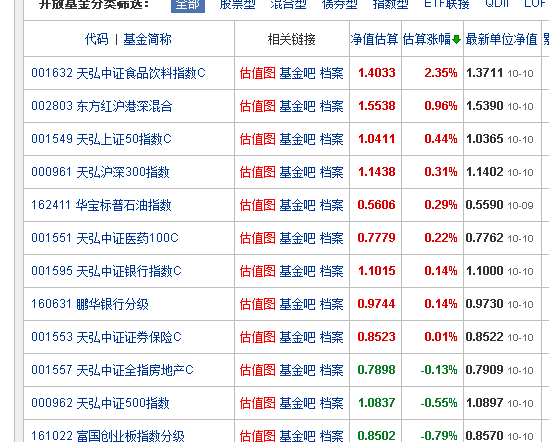Open fund 001553 天弘中证证券保险C
Viewport: 549px width, 442px height.
(x=106, y=337)
